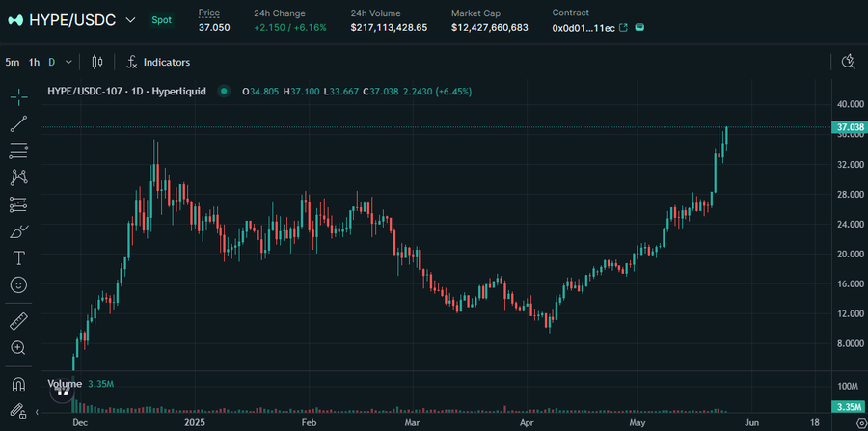868x431 pixels.
Task: Toggle lock all drawing tools
Action: coord(19,411)
